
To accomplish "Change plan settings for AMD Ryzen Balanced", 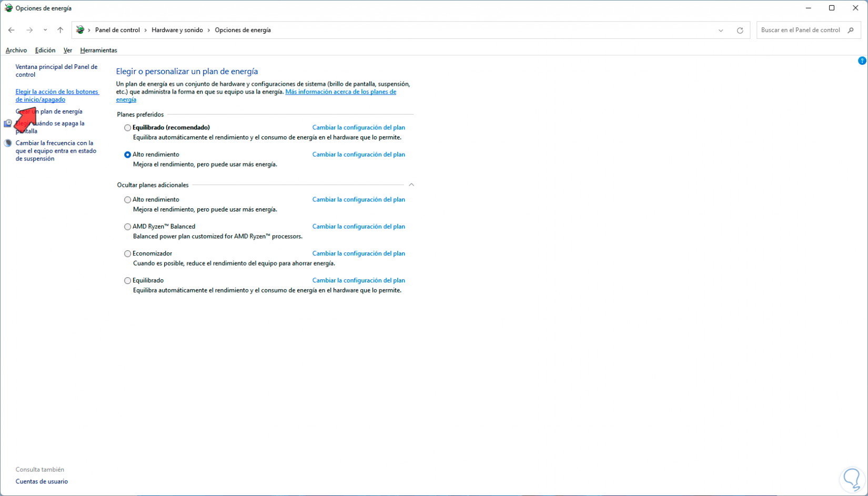I will 359,227.
